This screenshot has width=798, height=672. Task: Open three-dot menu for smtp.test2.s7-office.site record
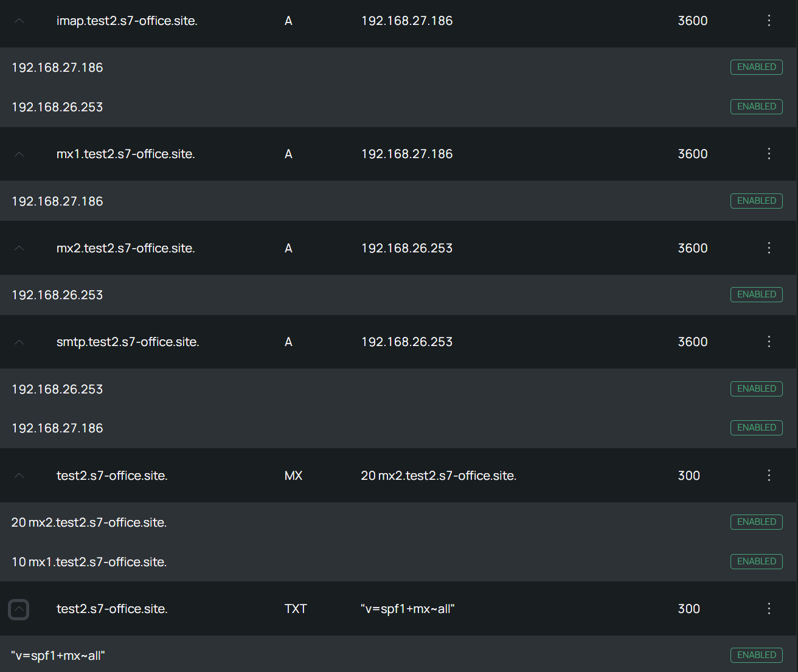tap(769, 342)
